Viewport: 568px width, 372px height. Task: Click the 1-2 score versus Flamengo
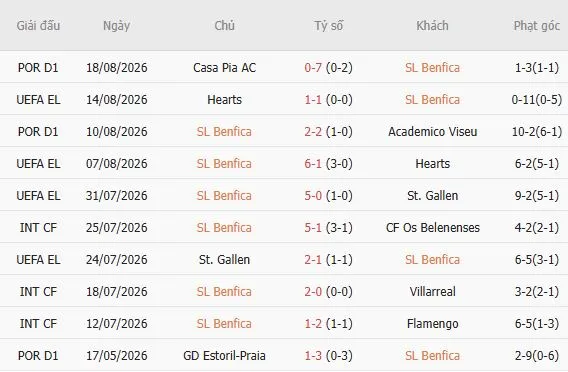coord(313,323)
